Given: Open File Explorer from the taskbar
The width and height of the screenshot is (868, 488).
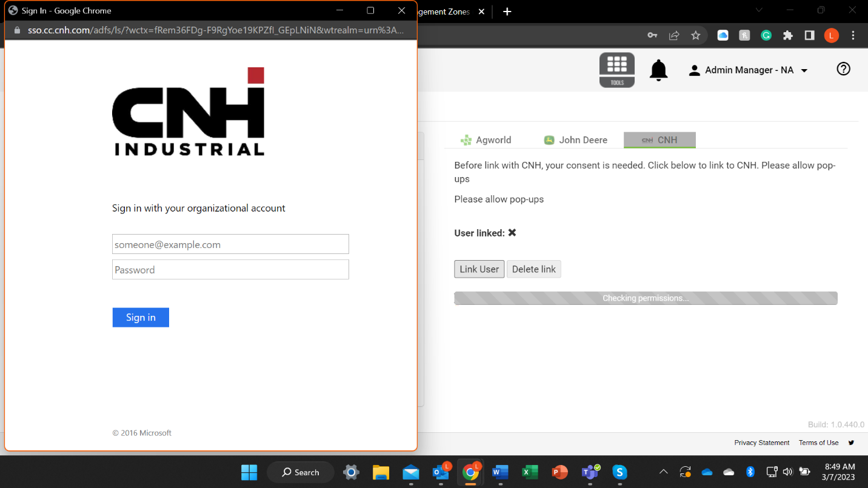Looking at the screenshot, I should coord(381,472).
